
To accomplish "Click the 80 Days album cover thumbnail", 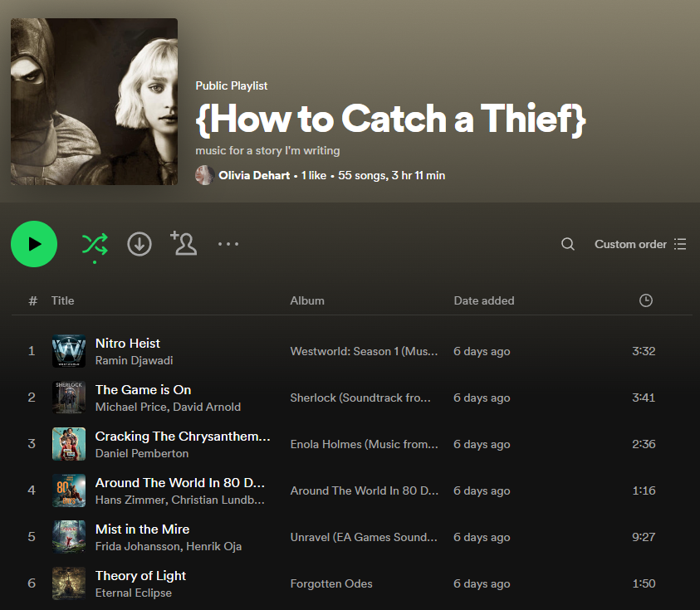I will click(69, 490).
